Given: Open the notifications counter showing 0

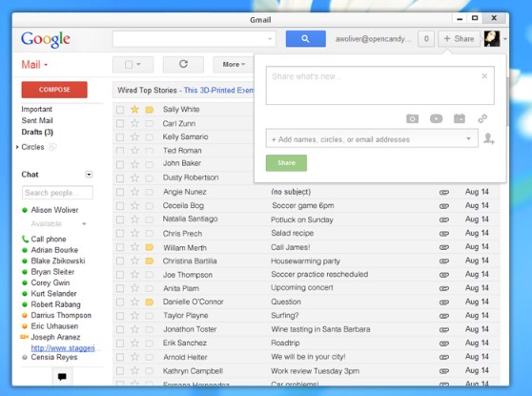Looking at the screenshot, I should pyautogui.click(x=426, y=39).
